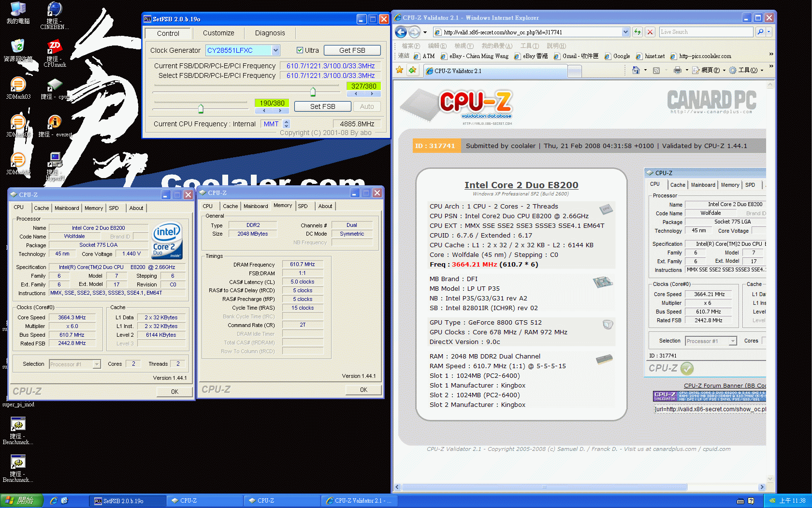This screenshot has width=812, height=508.
Task: Adjust the lower FSB slider handle
Action: pos(201,109)
